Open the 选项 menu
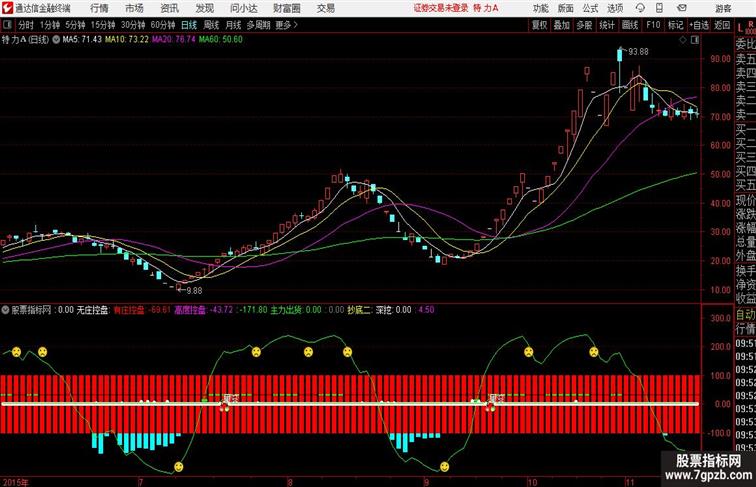The height and width of the screenshot is (487, 756). (615, 8)
